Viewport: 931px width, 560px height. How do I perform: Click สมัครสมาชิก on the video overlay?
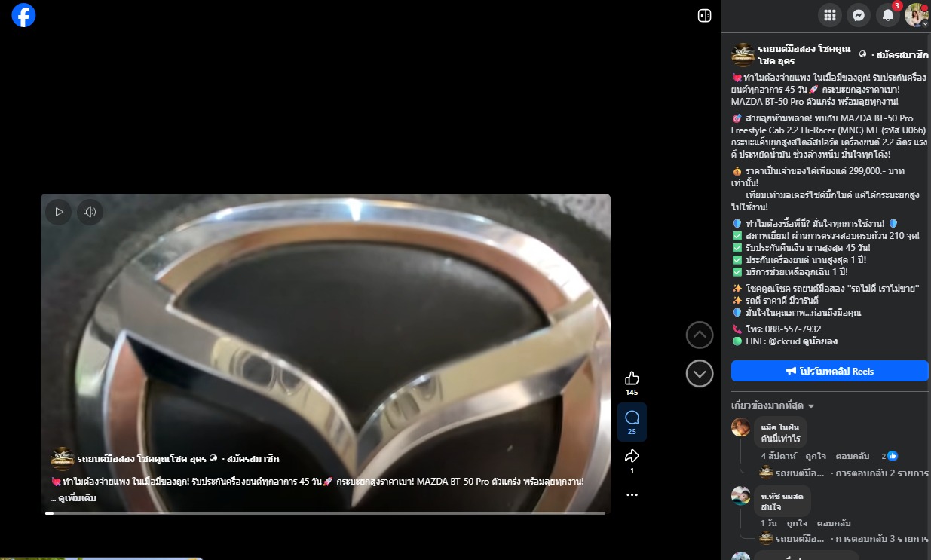tap(254, 459)
